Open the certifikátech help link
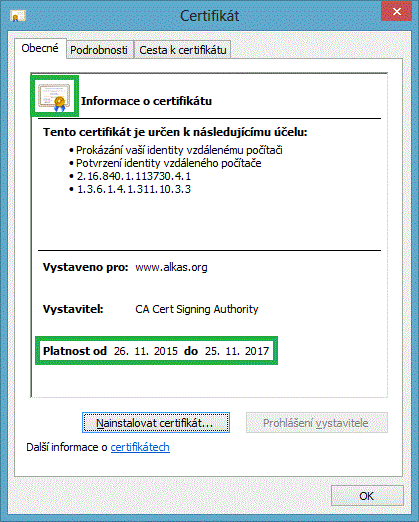The image size is (419, 522). tap(140, 447)
